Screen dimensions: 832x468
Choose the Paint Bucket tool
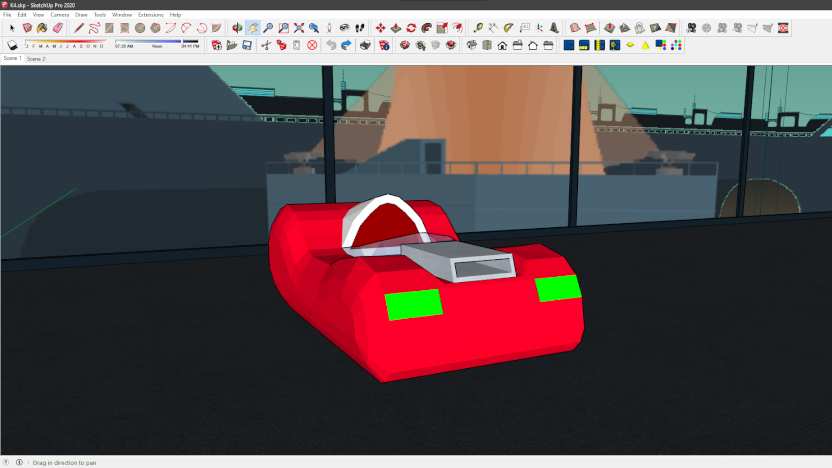point(42,28)
